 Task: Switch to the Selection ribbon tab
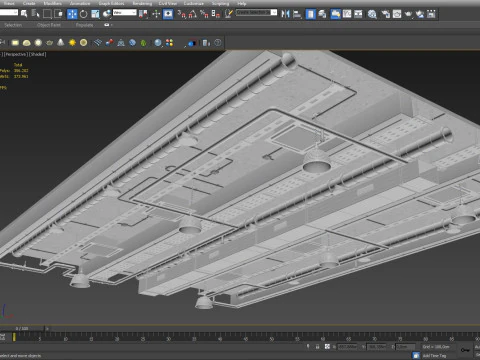(13, 25)
